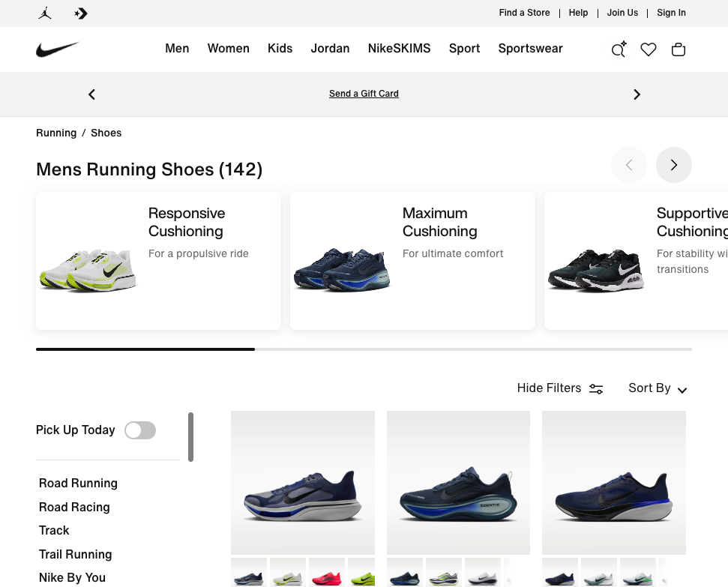728x587 pixels.
Task: Select white-volt colorway swatch of first product
Action: tap(288, 573)
